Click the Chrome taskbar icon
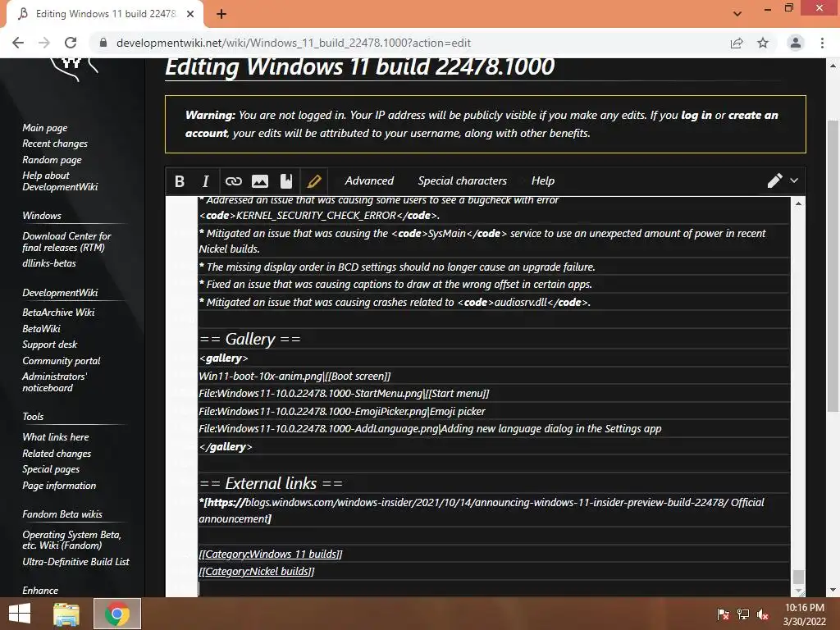Image resolution: width=840 pixels, height=630 pixels. click(117, 614)
